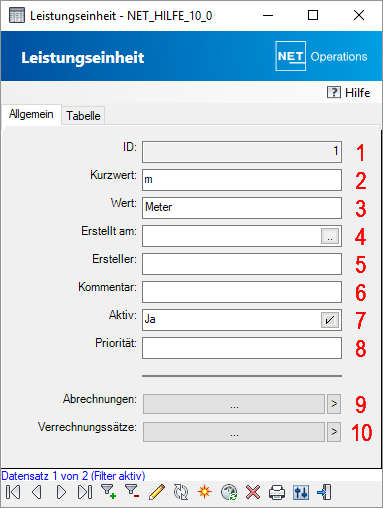The image size is (383, 508).
Task: Create new record with star icon
Action: [x=205, y=492]
